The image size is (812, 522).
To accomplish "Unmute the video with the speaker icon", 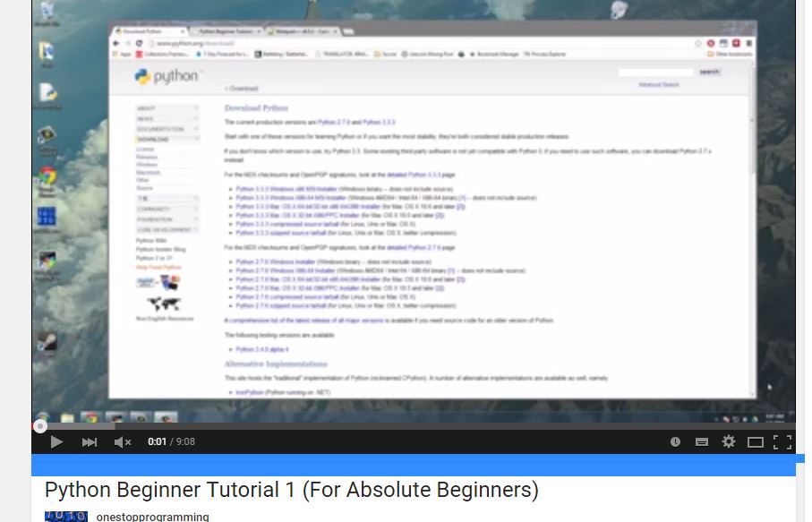I will (x=123, y=442).
